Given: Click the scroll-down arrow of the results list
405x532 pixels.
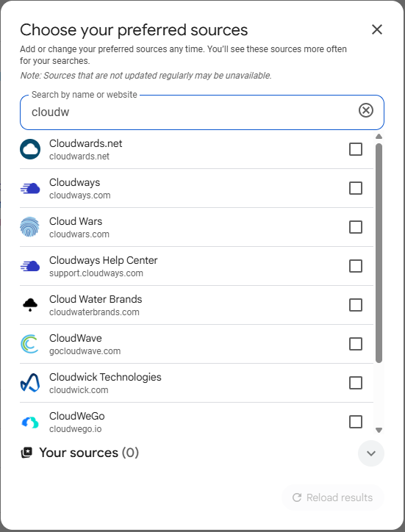Looking at the screenshot, I should point(379,430).
